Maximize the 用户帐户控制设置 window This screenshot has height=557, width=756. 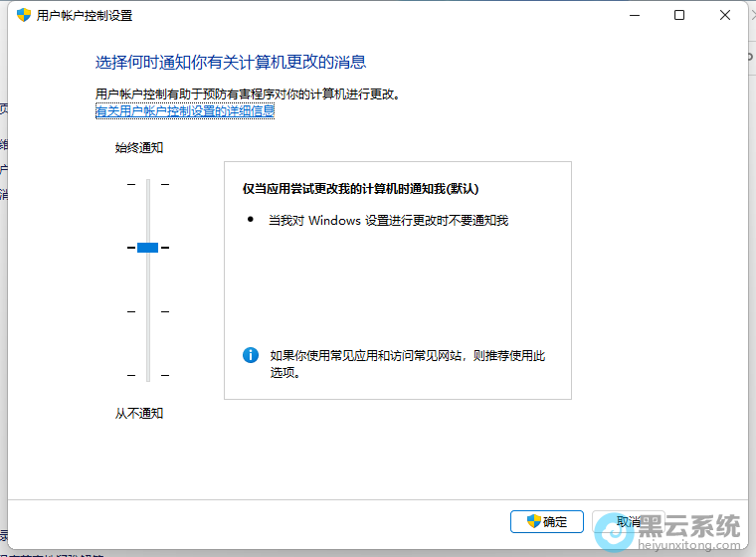pyautogui.click(x=679, y=15)
